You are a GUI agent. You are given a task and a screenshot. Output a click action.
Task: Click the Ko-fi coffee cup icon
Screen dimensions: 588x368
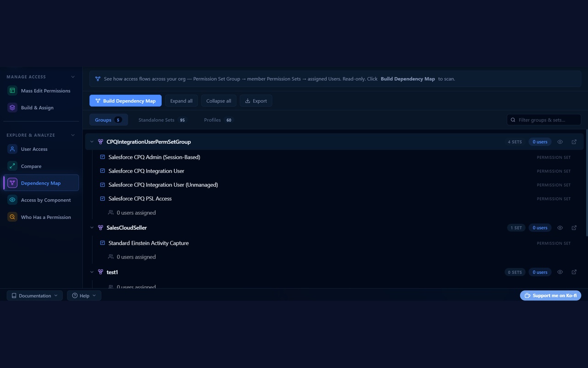coord(528,296)
